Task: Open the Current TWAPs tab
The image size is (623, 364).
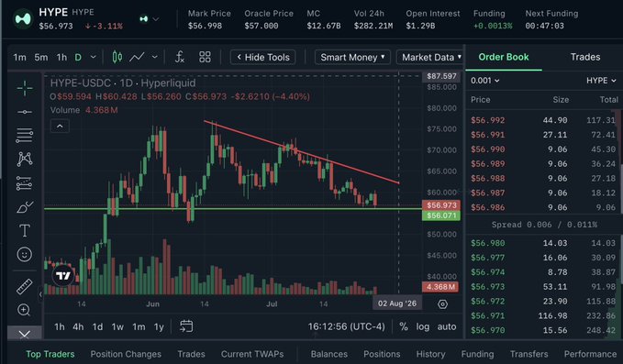Action: pos(252,354)
